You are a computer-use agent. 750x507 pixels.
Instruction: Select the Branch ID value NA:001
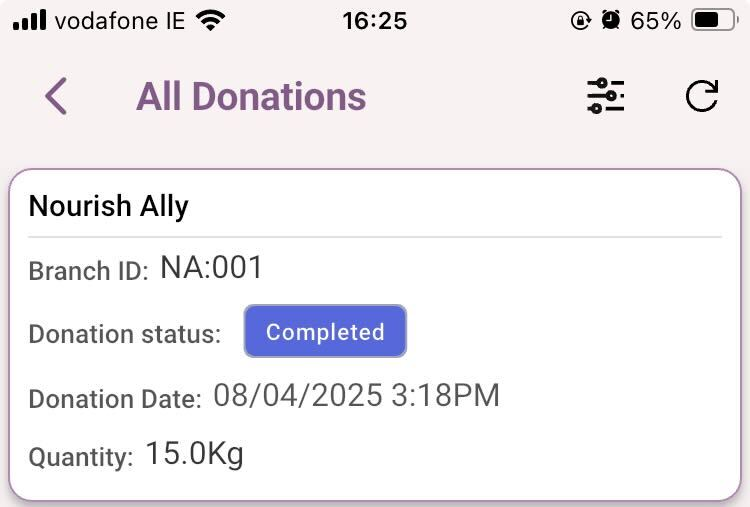211,267
